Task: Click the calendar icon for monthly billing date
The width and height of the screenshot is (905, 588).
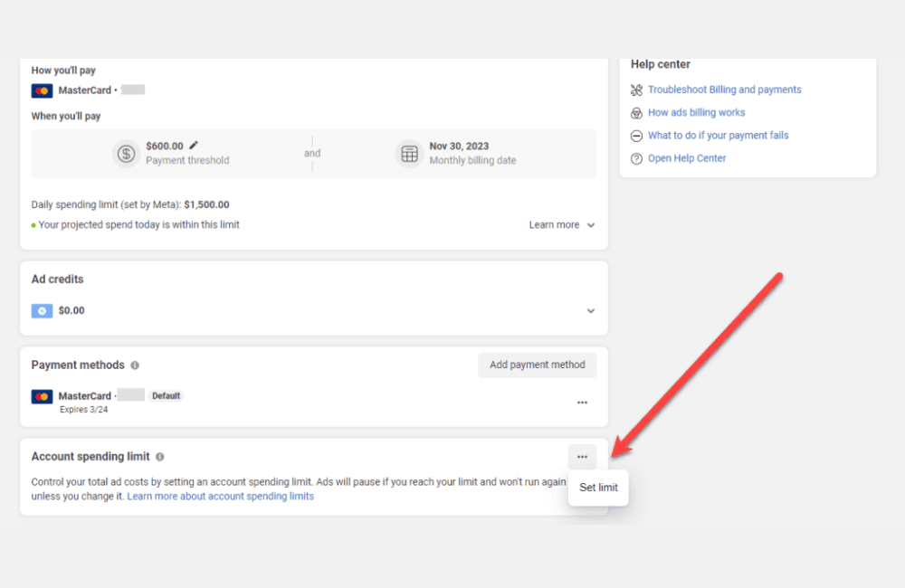Action: (409, 153)
